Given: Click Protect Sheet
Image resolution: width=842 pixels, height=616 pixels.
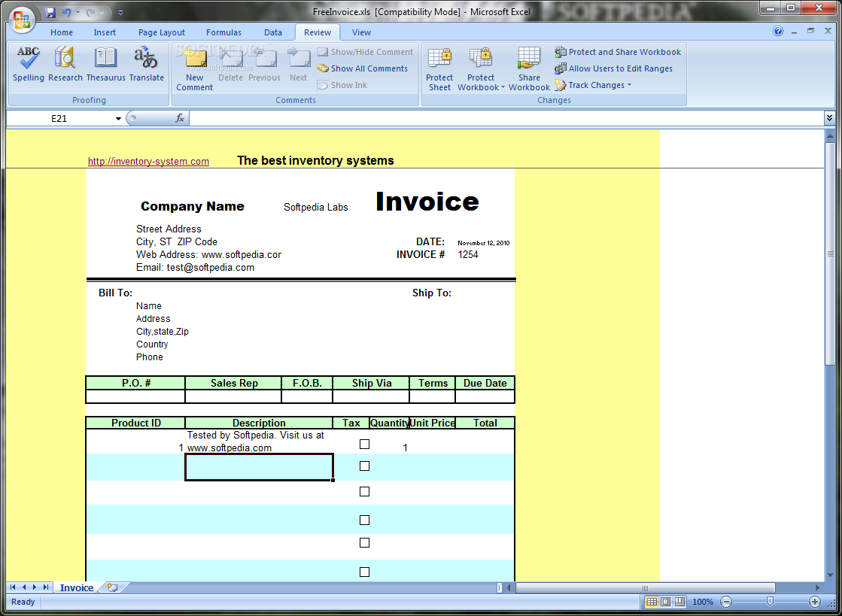Looking at the screenshot, I should point(439,68).
